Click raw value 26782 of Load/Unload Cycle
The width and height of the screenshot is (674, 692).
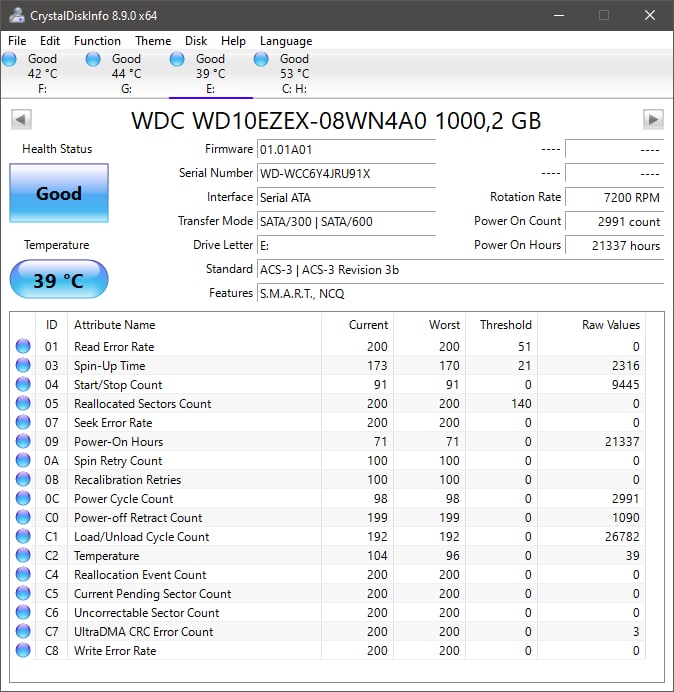tap(621, 537)
